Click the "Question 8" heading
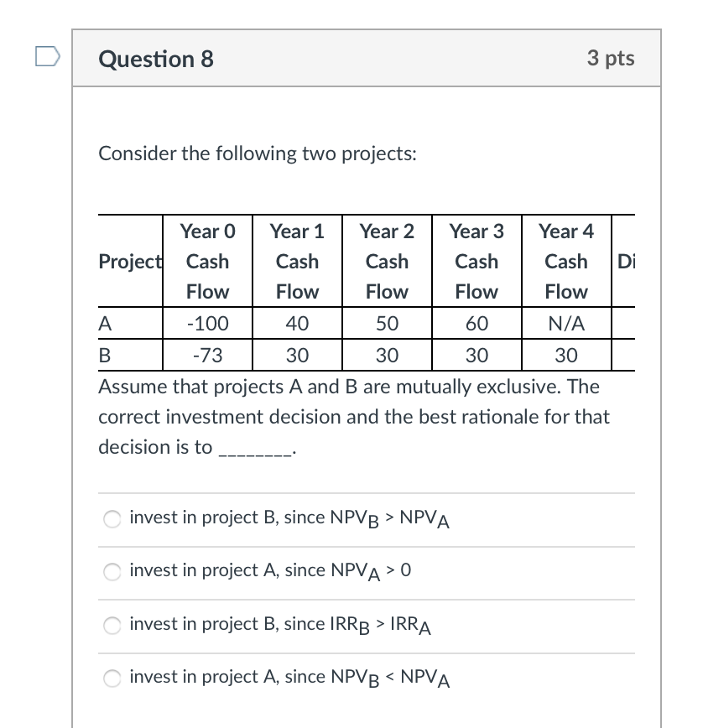Screen dimensions: 703x728 click(x=154, y=59)
